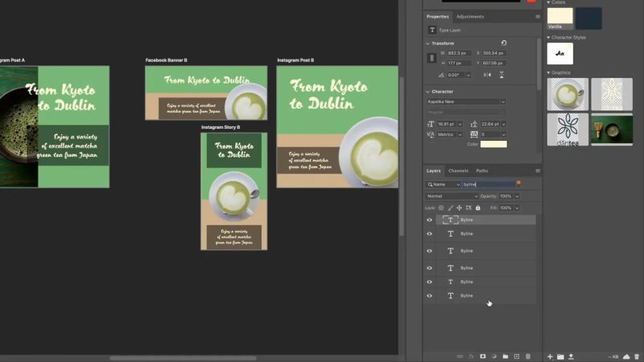Flip the layer vertically
This screenshot has height=362, width=644.
pos(502,75)
